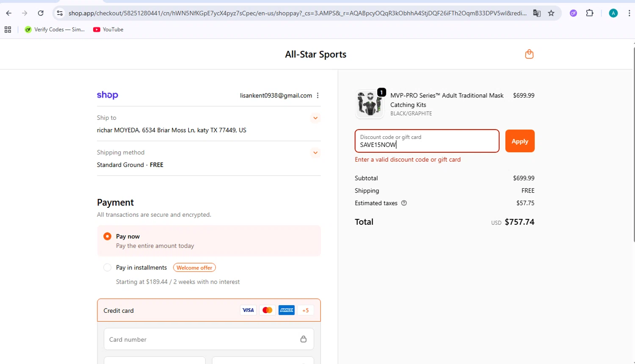View site information icon in address bar
This screenshot has height=364, width=635.
(60, 13)
